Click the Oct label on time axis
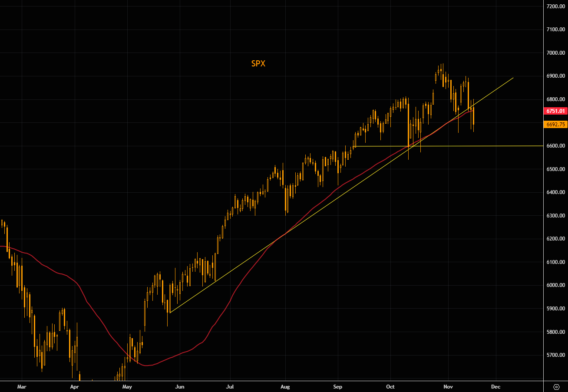 (391, 386)
